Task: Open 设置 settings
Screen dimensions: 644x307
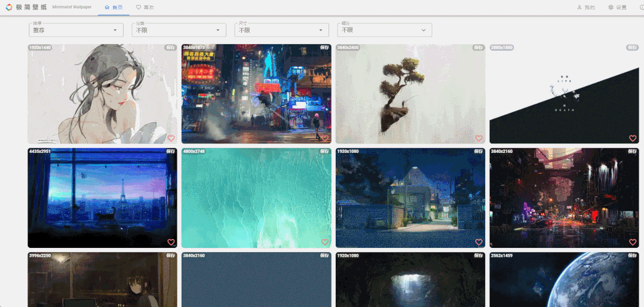Action: pyautogui.click(x=617, y=7)
